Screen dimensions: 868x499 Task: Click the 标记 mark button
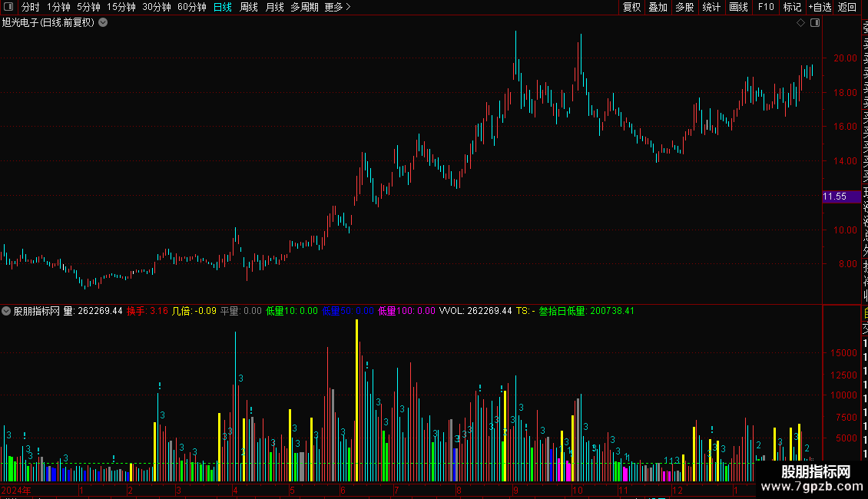(792, 7)
